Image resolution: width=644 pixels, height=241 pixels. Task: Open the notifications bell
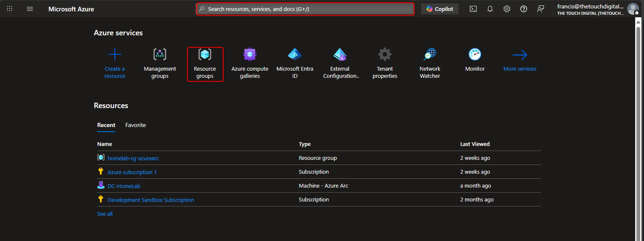pyautogui.click(x=490, y=9)
